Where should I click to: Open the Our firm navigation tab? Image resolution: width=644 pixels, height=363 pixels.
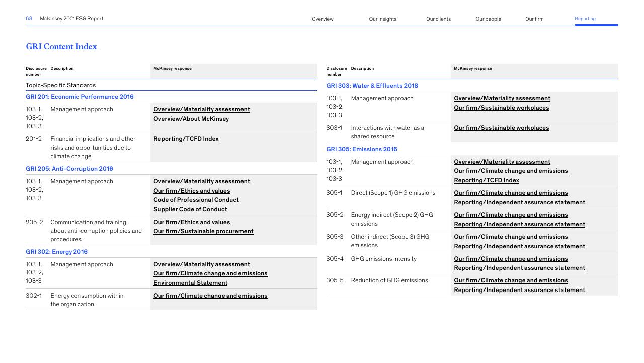[x=534, y=19]
